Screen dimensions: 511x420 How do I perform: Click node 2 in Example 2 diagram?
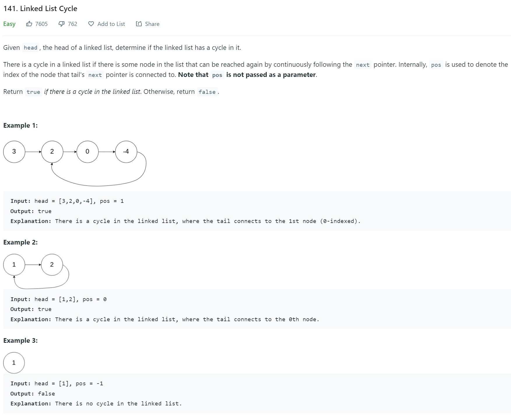[52, 265]
